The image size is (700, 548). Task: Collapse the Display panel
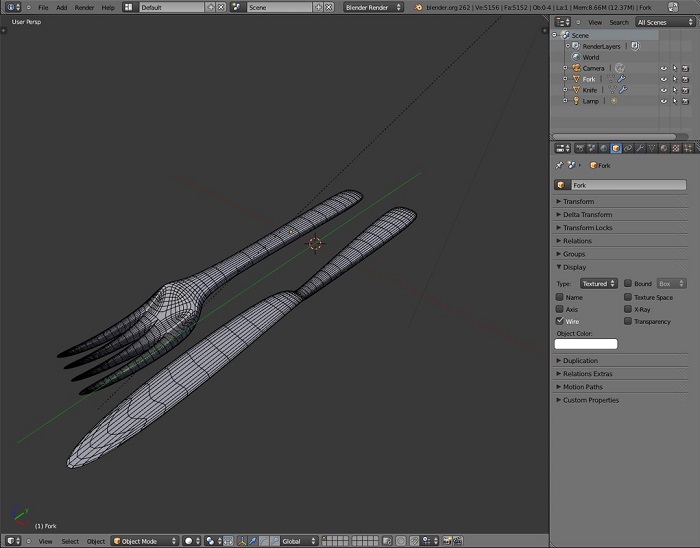click(x=621, y=267)
